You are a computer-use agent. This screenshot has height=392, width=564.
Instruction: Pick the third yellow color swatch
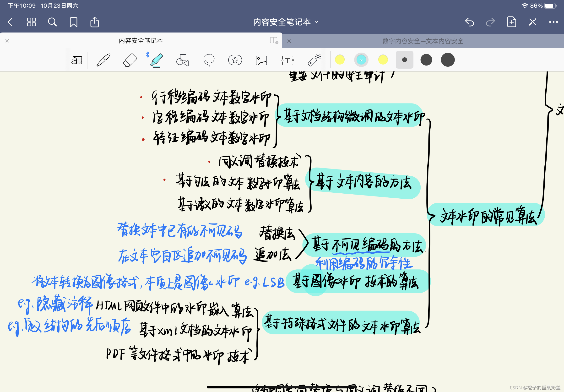point(383,60)
